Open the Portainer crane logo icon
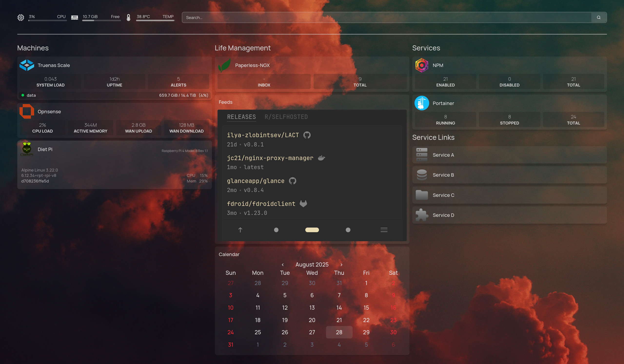The image size is (624, 364). click(422, 103)
